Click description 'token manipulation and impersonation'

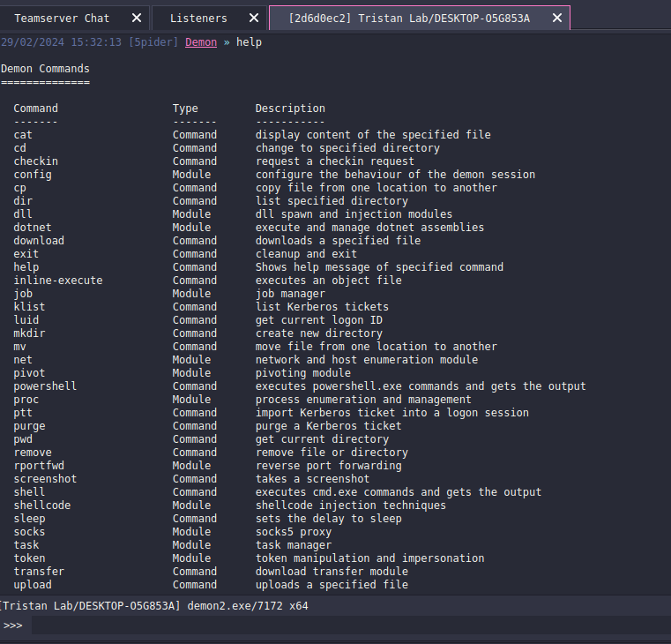coord(369,558)
